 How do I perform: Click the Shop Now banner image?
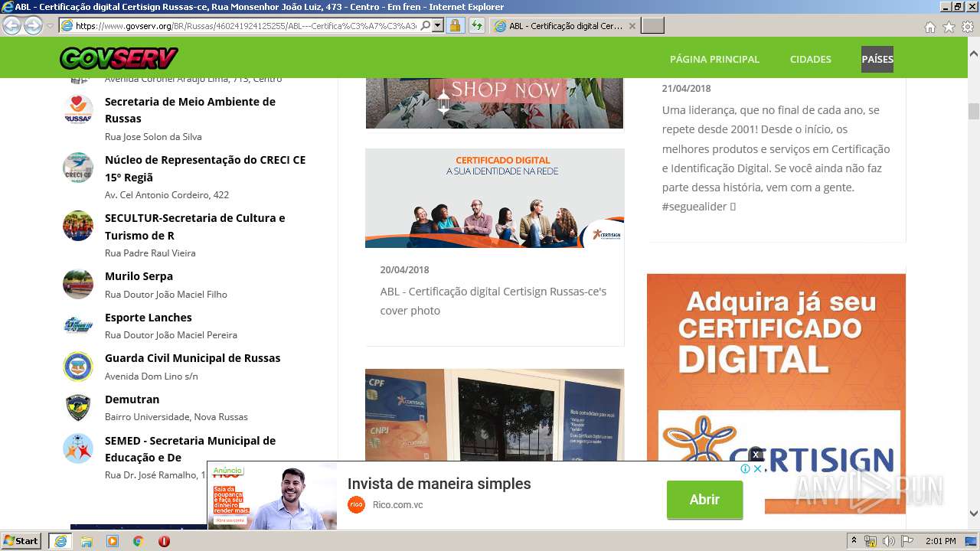click(495, 103)
